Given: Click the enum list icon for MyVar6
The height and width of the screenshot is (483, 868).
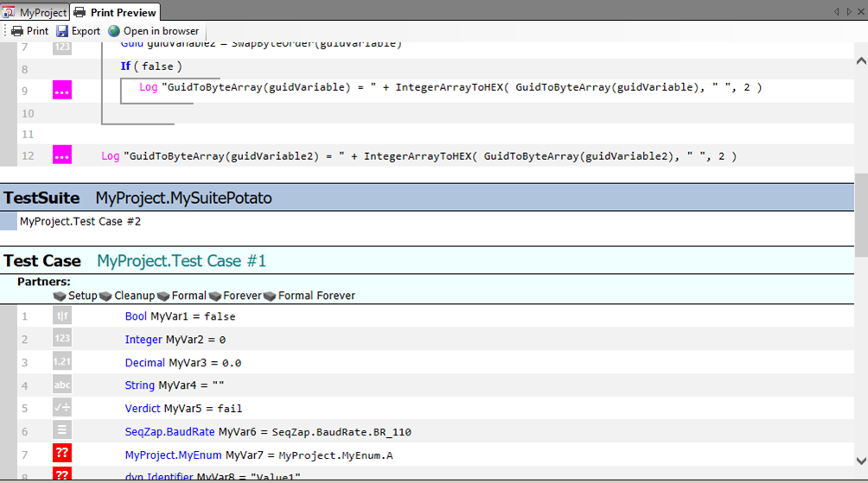Looking at the screenshot, I should pos(62,430).
